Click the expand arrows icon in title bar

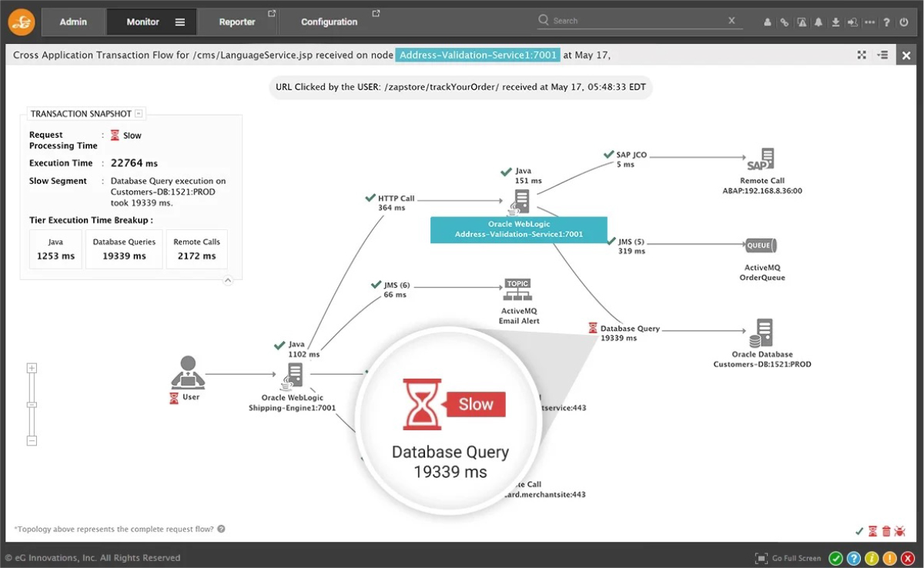tap(862, 55)
